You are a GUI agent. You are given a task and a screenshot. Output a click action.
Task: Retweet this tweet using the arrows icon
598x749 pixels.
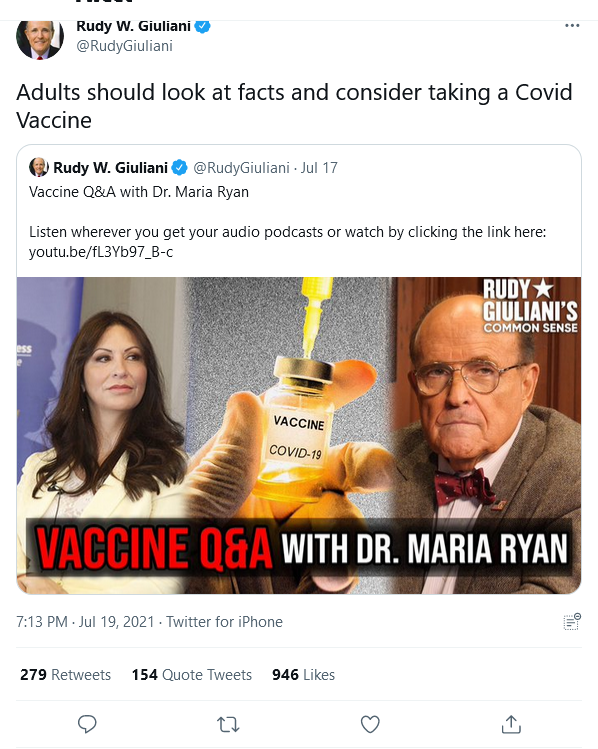click(x=228, y=725)
